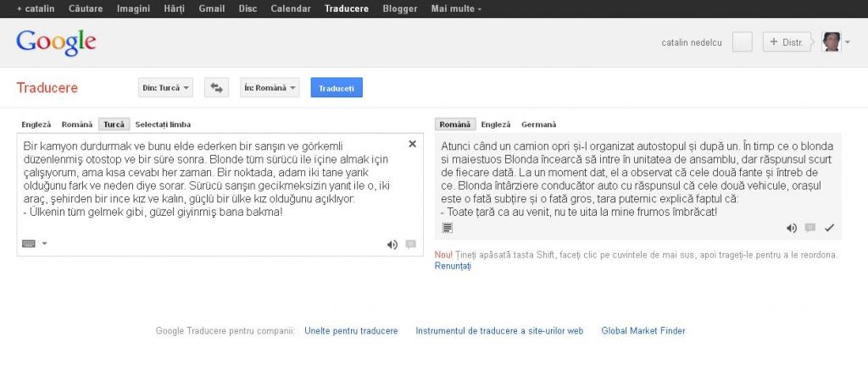Choose Română as source language
Image resolution: width=868 pixels, height=392 pixels.
tap(77, 124)
